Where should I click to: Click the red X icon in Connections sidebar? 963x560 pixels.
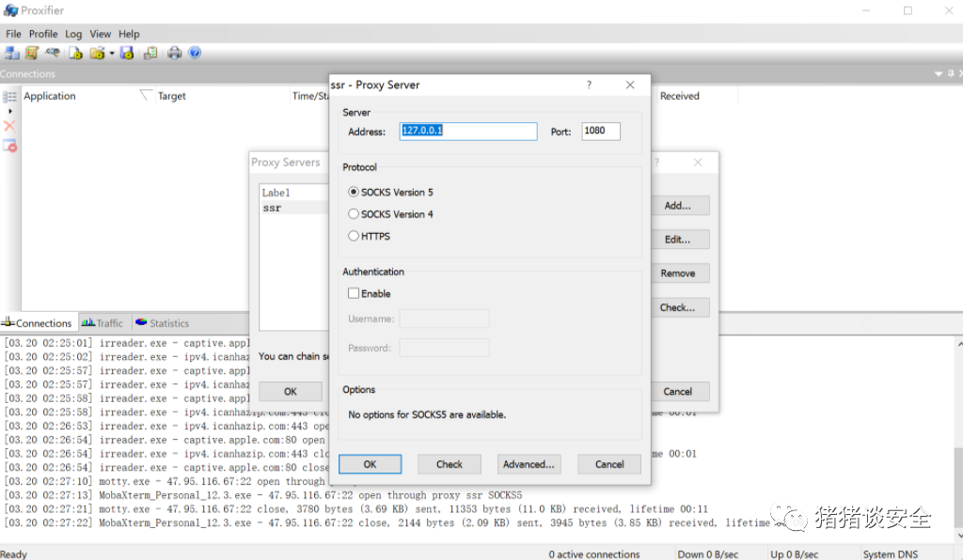click(9, 126)
